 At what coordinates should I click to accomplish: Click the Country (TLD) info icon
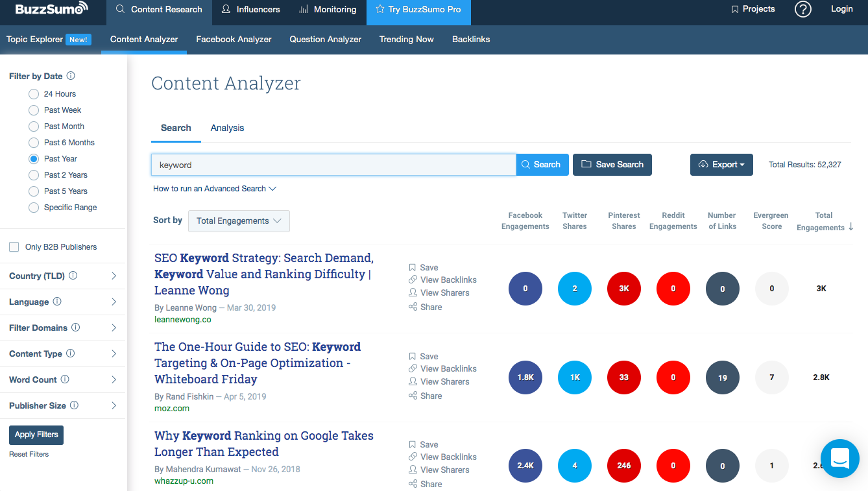(x=73, y=276)
